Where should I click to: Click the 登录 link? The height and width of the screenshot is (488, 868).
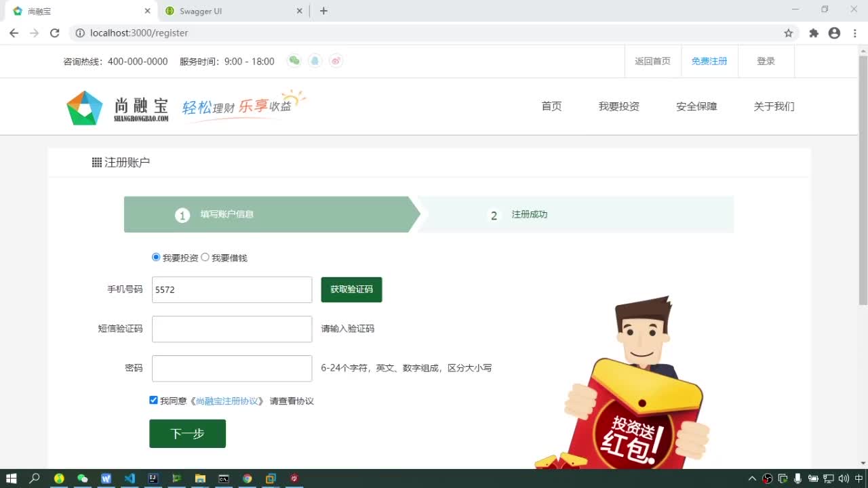pos(766,61)
